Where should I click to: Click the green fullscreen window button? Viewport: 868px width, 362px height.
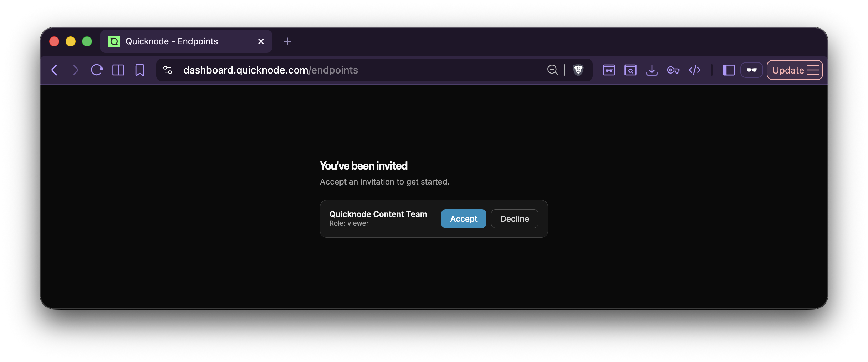point(87,41)
